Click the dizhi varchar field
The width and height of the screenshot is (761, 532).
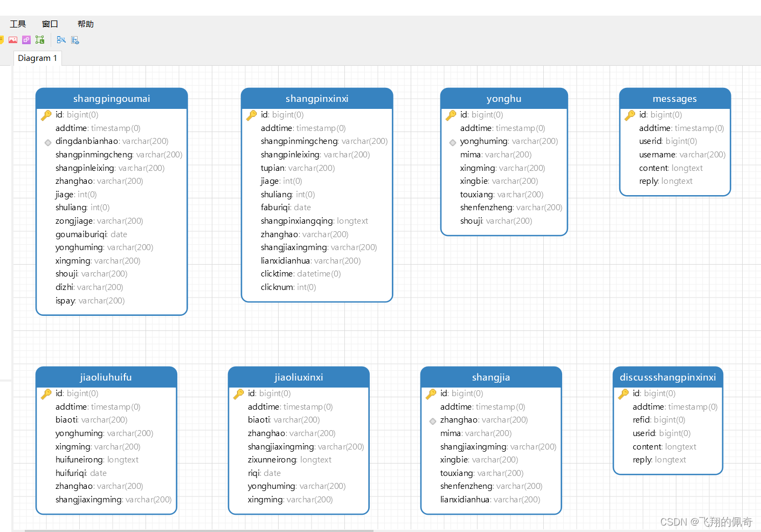[89, 287]
